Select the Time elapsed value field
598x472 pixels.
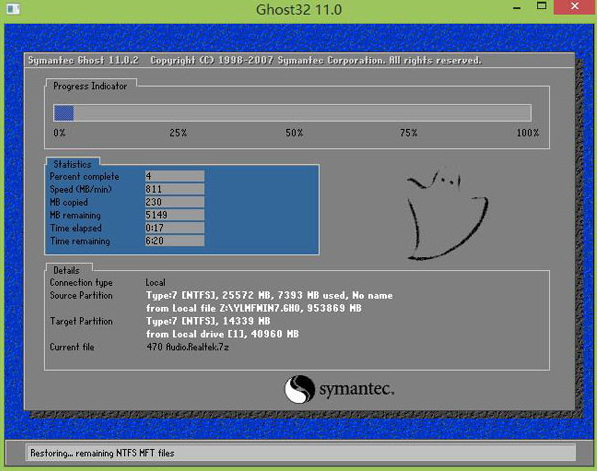point(174,228)
